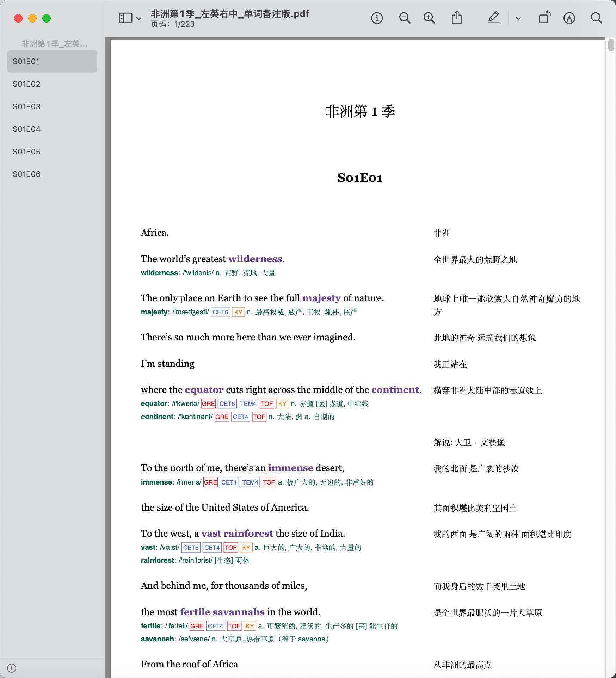Select the S01E01 outline entry
The image size is (616, 678).
pyautogui.click(x=52, y=61)
